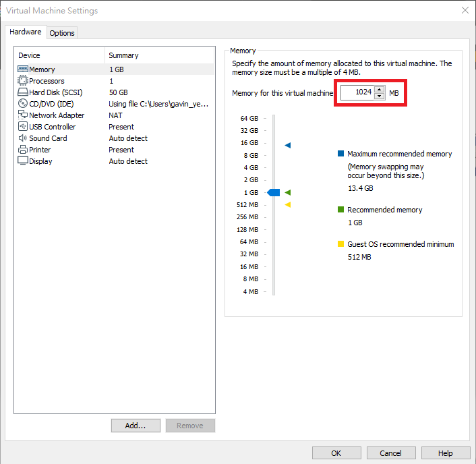This screenshot has height=464, width=476.
Task: Select the Processors chip icon
Action: [23, 80]
